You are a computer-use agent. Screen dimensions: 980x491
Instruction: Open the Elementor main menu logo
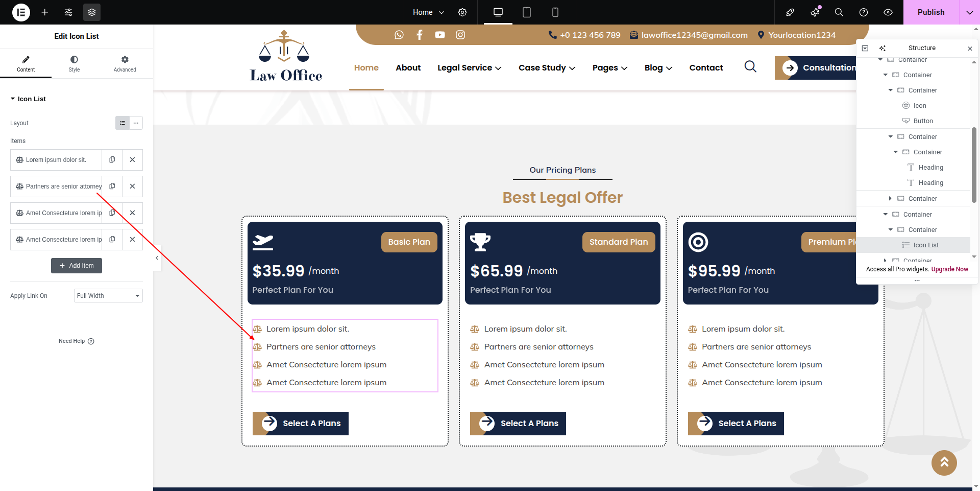21,12
